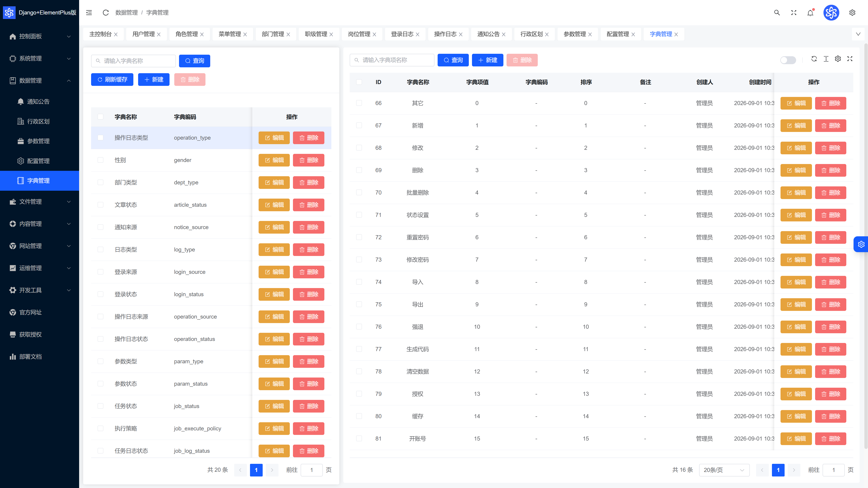The height and width of the screenshot is (488, 868).
Task: Expand the 内容管理 menu
Action: click(39, 224)
